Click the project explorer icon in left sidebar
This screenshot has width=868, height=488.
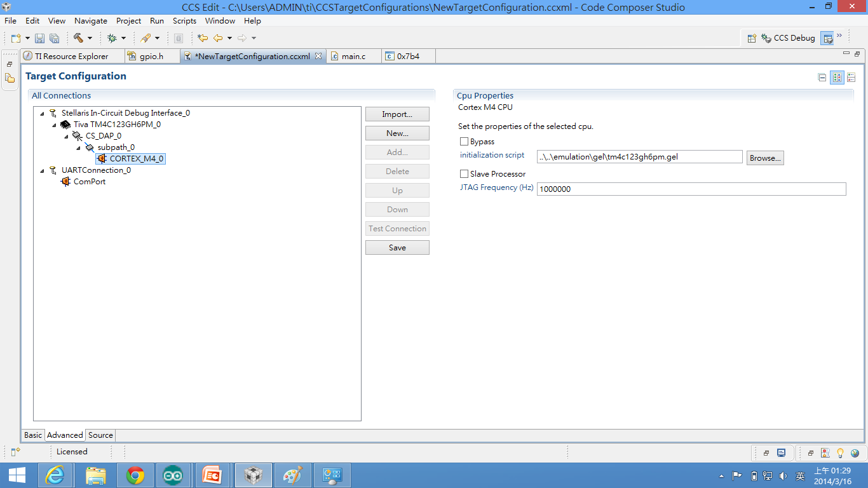[10, 78]
